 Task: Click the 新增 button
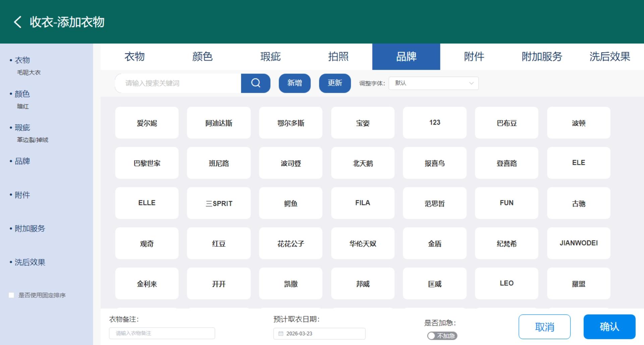coord(294,83)
